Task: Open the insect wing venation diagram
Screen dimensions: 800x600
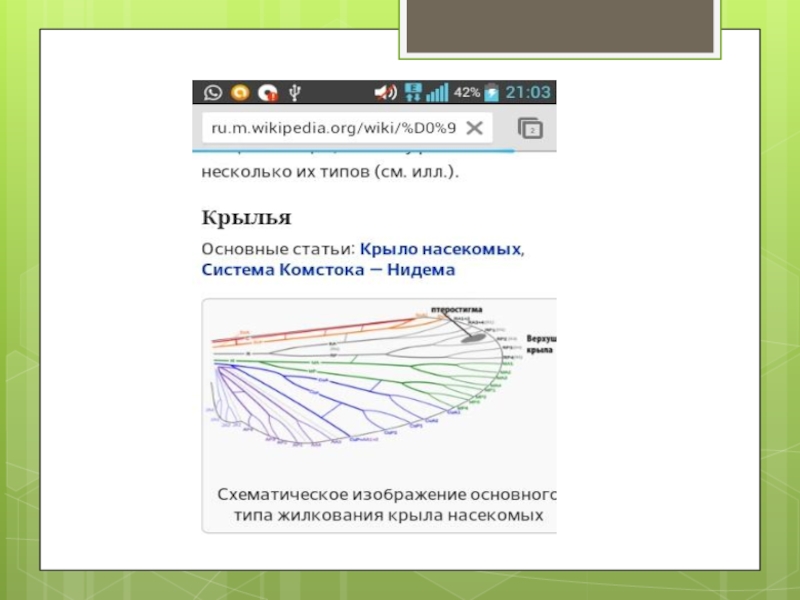Action: (x=379, y=378)
